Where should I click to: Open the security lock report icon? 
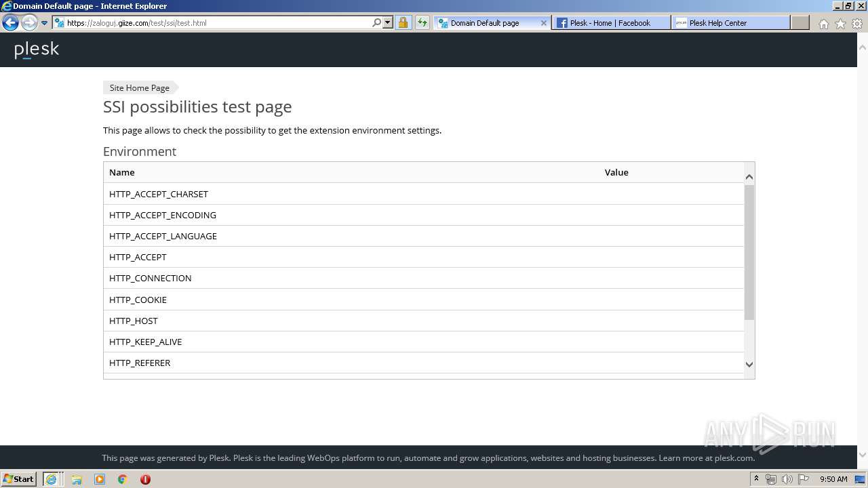click(403, 22)
